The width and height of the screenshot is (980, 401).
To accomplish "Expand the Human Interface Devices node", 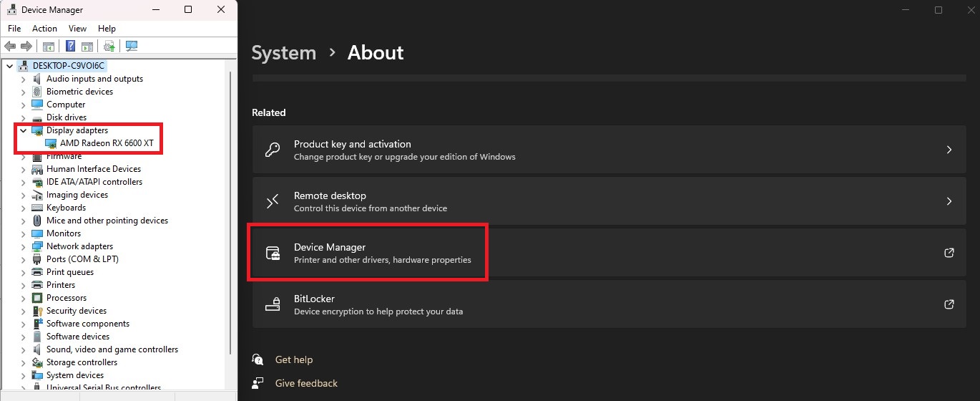I will pyautogui.click(x=23, y=169).
